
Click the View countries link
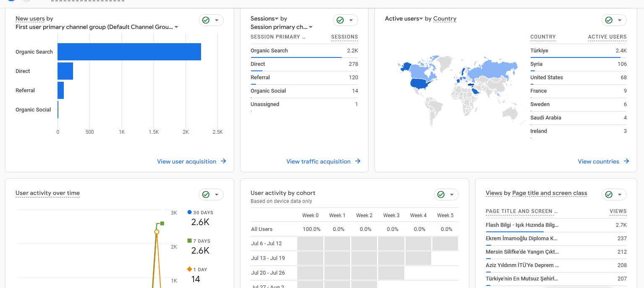[598, 161]
